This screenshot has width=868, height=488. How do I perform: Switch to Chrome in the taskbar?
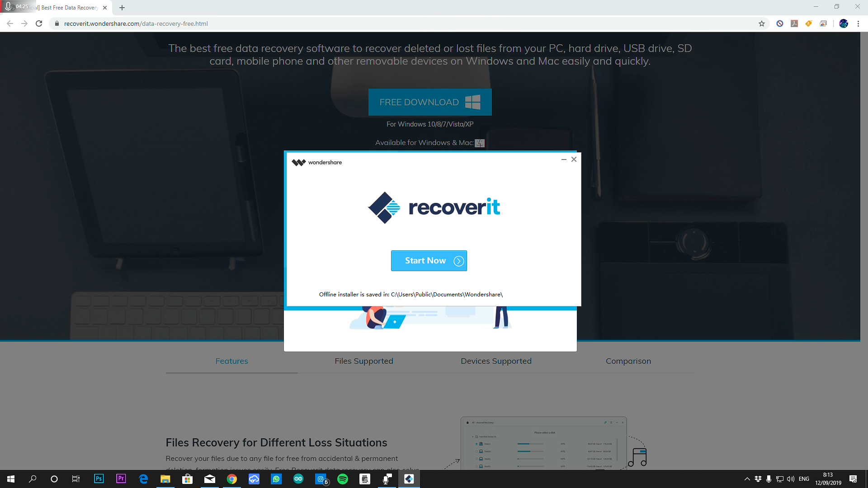pyautogui.click(x=232, y=479)
